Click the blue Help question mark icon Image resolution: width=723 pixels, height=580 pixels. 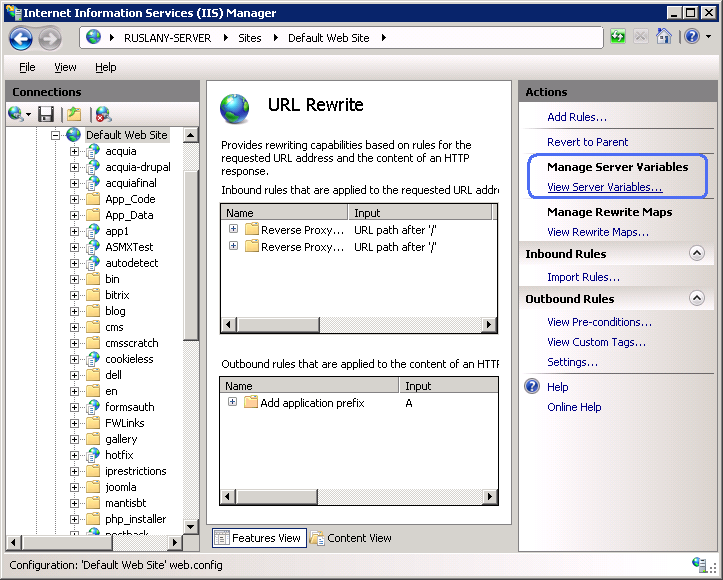(x=690, y=37)
